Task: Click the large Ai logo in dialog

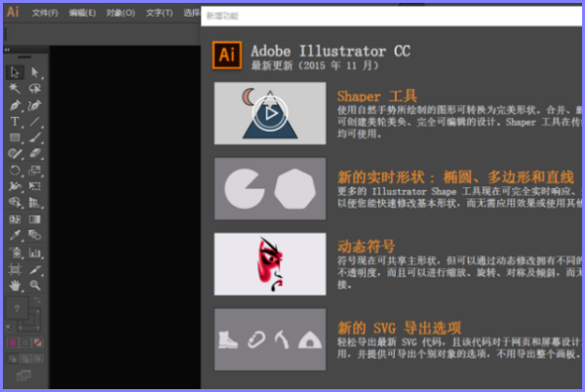Action: 227,56
